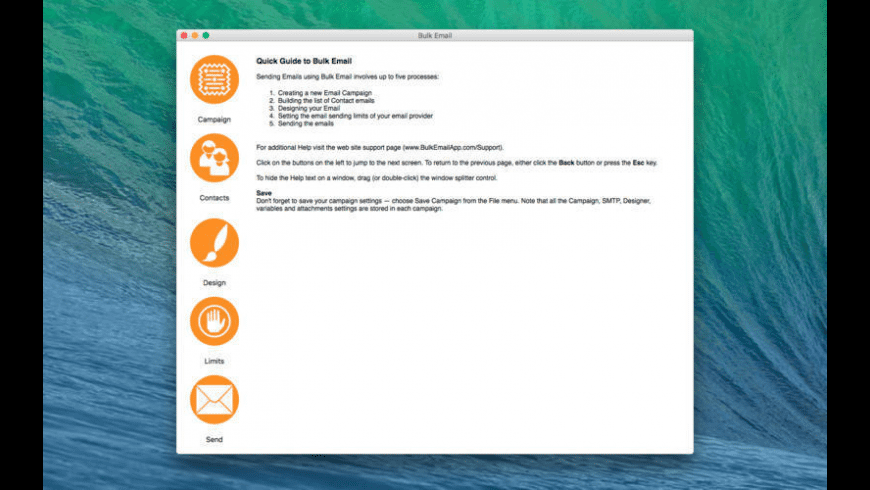Open the Contacts people icon
The width and height of the screenshot is (870, 490).
click(x=214, y=158)
